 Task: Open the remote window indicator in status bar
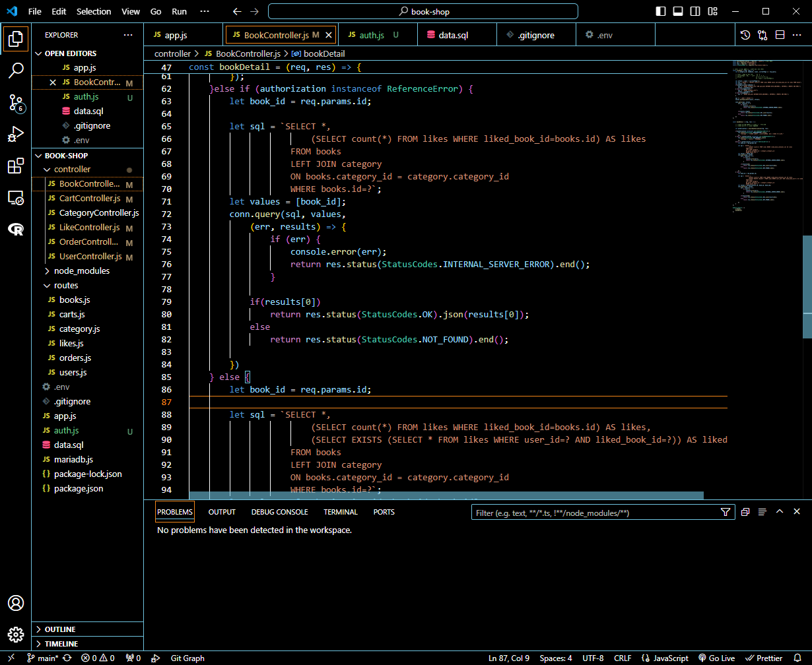click(11, 658)
